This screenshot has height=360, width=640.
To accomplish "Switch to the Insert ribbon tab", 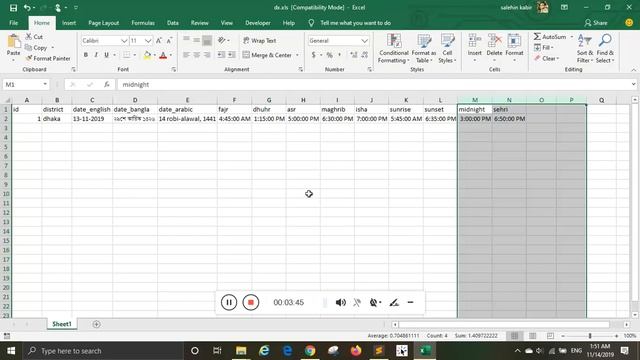I will (69, 23).
